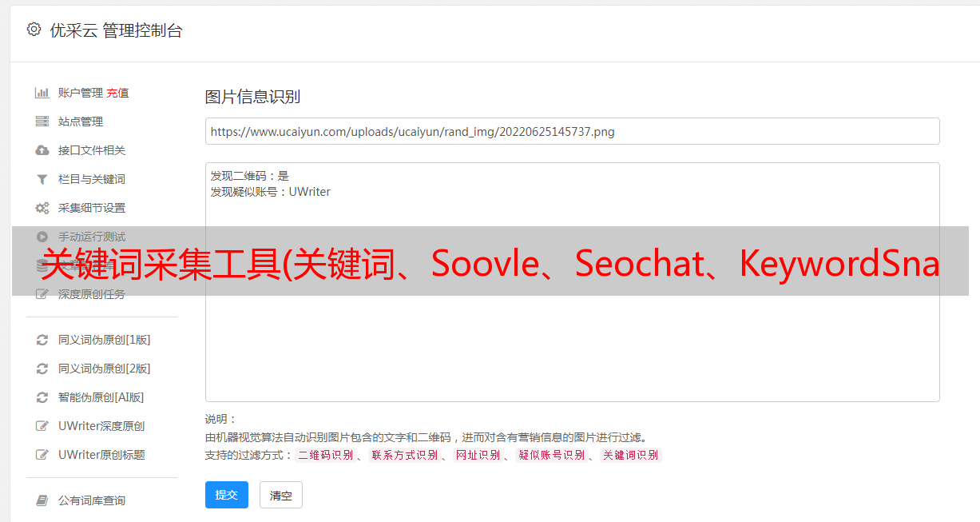The height and width of the screenshot is (522, 980).
Task: Click the 清空 button
Action: pyautogui.click(x=281, y=495)
